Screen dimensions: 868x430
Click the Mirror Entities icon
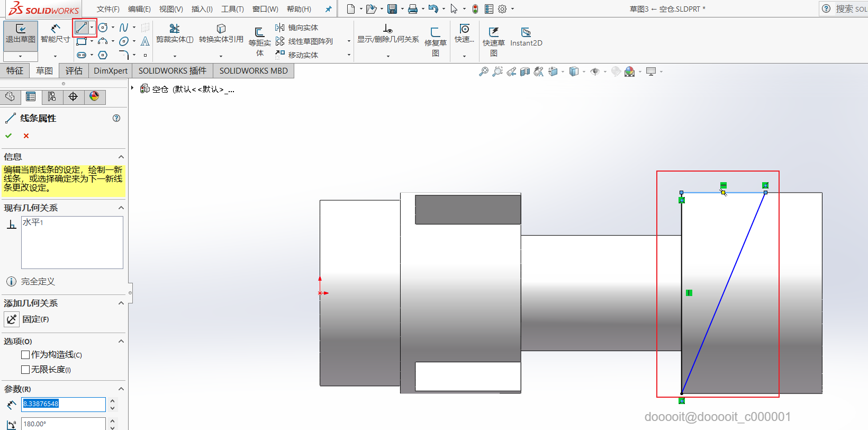point(280,28)
